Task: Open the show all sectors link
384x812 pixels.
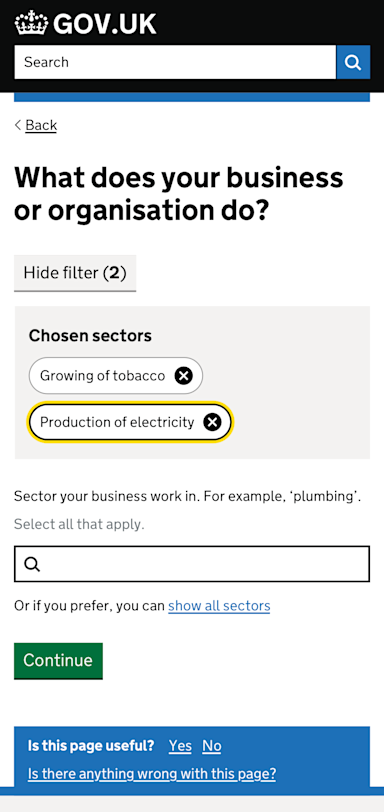Action: [219, 605]
